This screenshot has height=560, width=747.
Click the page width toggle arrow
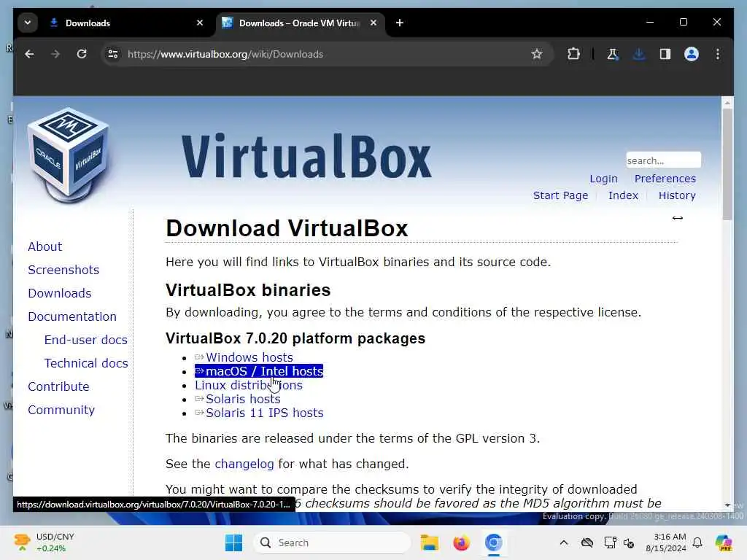678,218
